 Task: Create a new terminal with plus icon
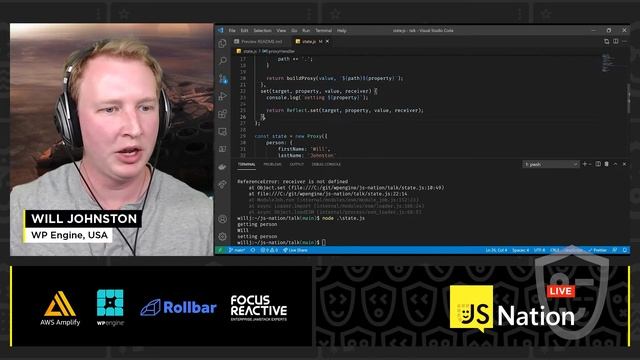[x=584, y=164]
